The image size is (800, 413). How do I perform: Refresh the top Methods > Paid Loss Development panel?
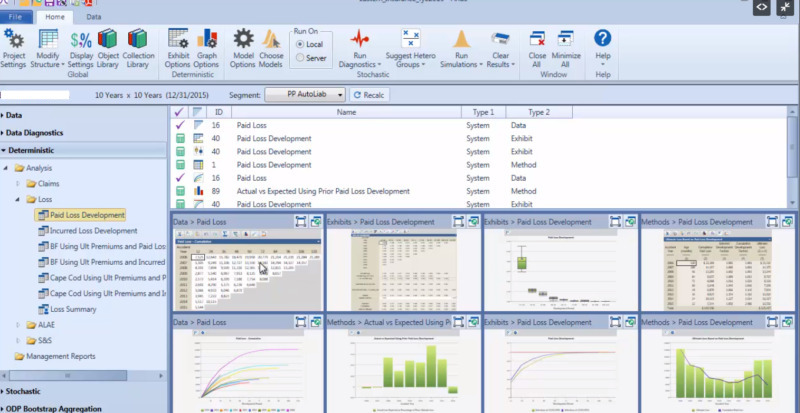(x=788, y=221)
